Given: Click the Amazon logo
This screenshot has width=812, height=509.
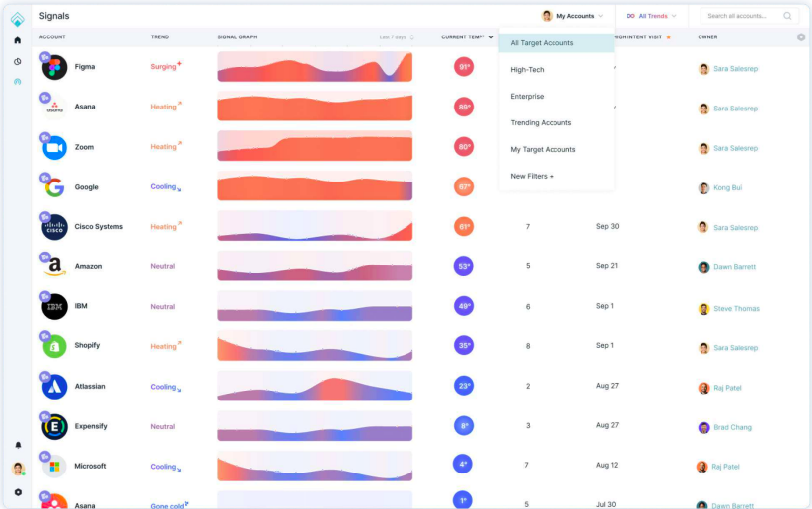Looking at the screenshot, I should (x=55, y=266).
